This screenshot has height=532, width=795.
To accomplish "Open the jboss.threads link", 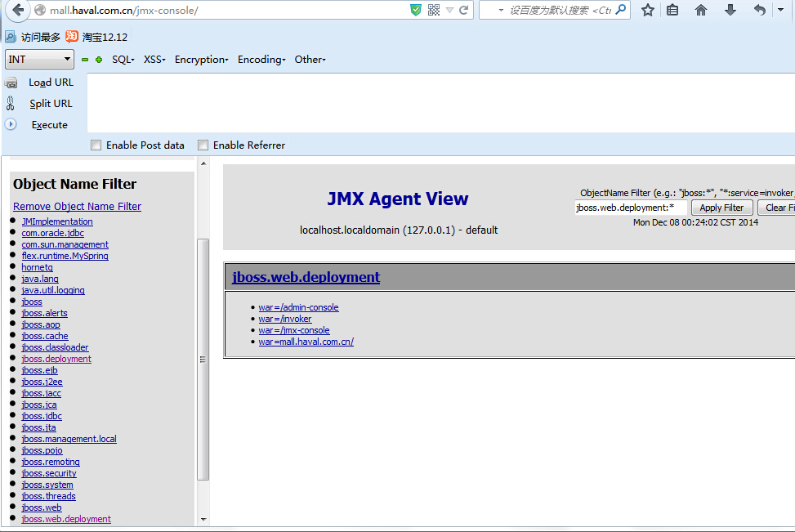I will coord(49,497).
